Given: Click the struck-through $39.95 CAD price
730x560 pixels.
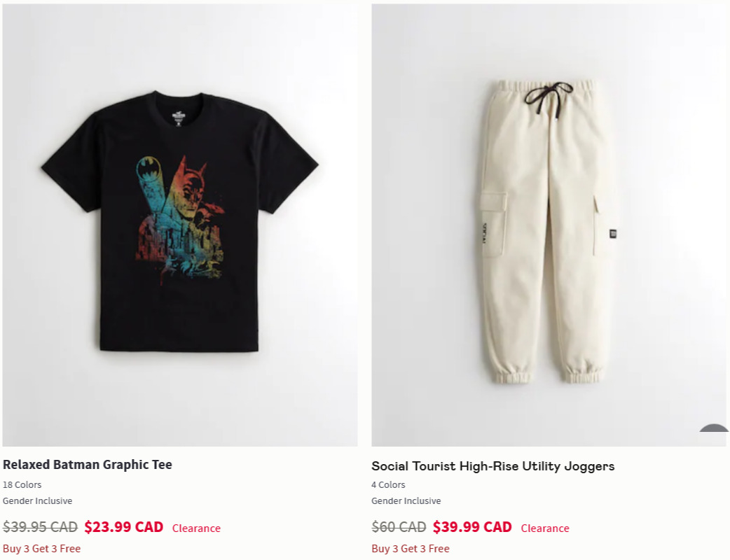Looking at the screenshot, I should point(40,527).
